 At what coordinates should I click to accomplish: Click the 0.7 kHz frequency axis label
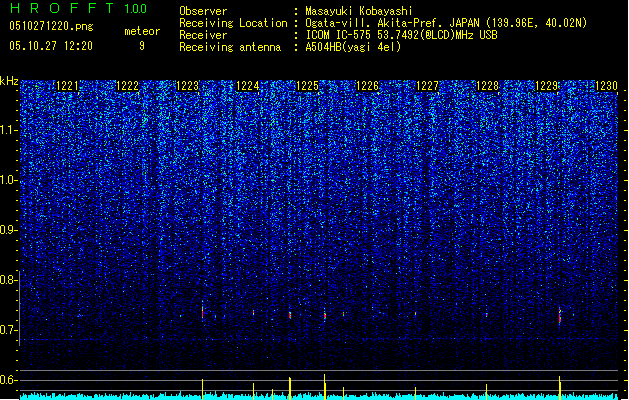pyautogui.click(x=8, y=330)
